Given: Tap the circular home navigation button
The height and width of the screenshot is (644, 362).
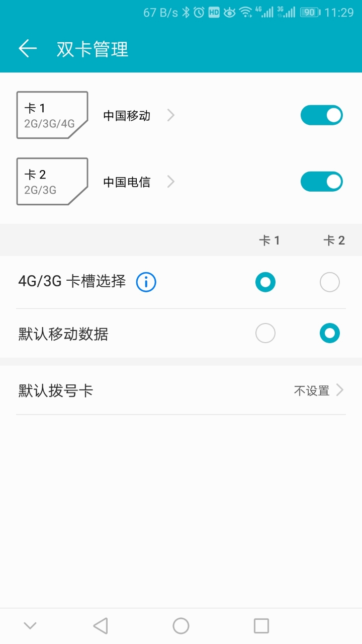Looking at the screenshot, I should 181,626.
